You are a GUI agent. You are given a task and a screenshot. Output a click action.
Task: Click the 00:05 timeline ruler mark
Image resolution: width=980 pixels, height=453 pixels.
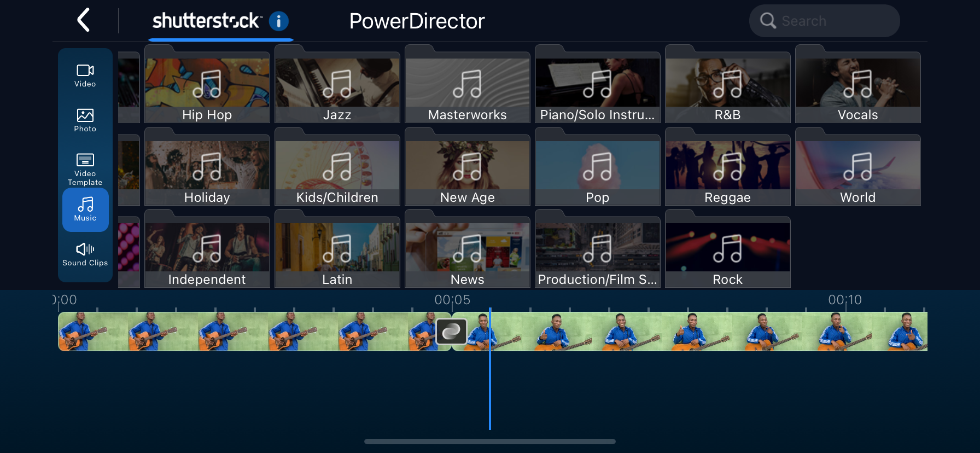(x=452, y=300)
